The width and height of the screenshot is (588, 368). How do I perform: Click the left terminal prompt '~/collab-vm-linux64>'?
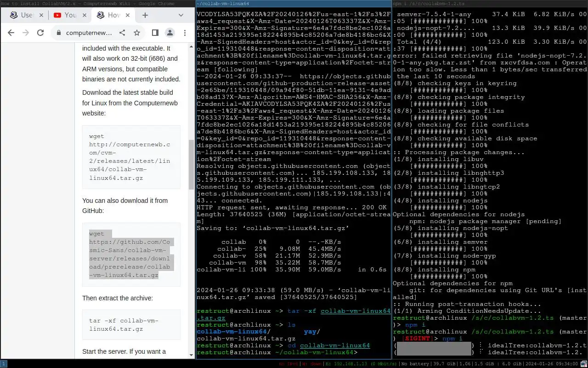coord(277,352)
